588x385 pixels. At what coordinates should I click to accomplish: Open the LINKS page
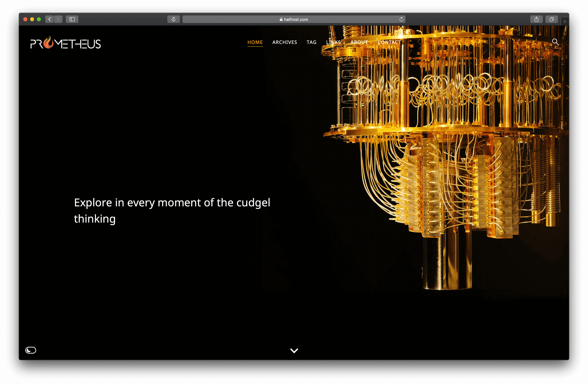pyautogui.click(x=333, y=42)
